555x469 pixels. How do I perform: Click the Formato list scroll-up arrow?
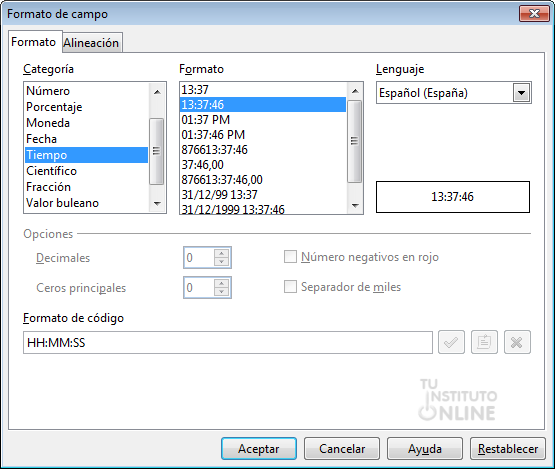click(x=355, y=91)
